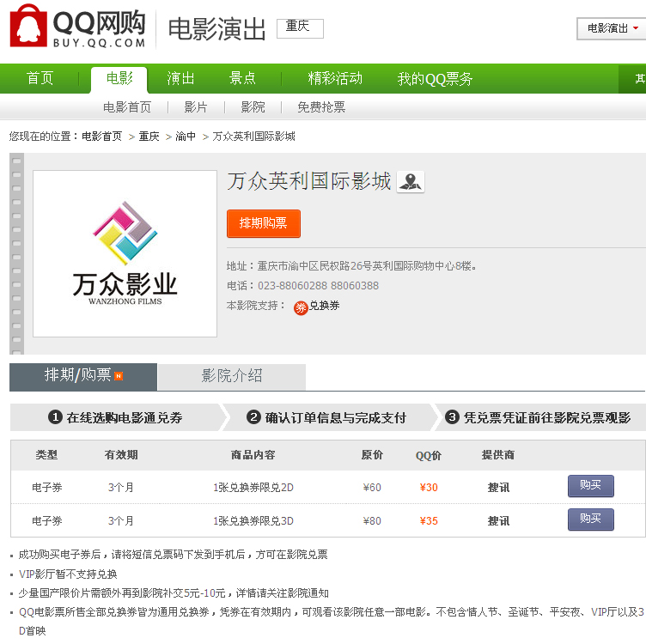Click 购买 for the 3D exchange coupon
The width and height of the screenshot is (646, 644).
(590, 519)
